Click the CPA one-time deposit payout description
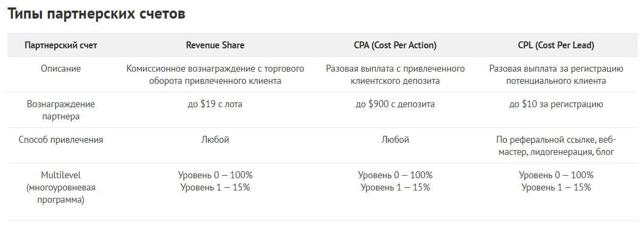The width and height of the screenshot is (644, 226). point(395,75)
